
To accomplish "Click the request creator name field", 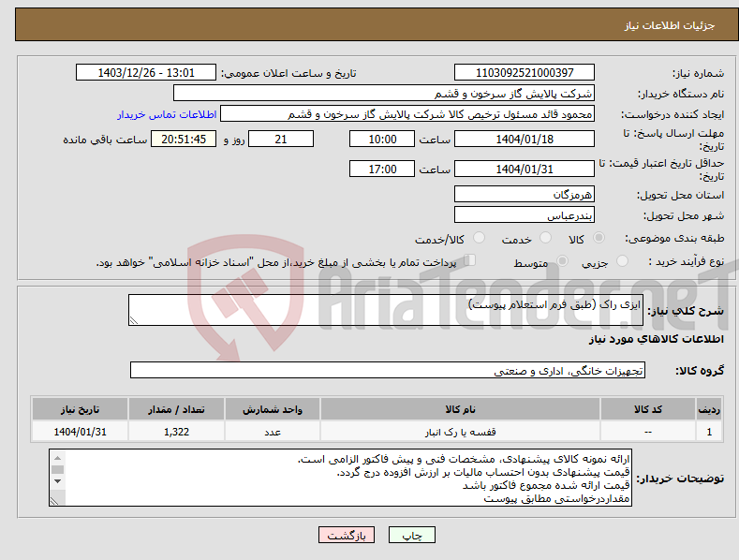I will click(407, 114).
